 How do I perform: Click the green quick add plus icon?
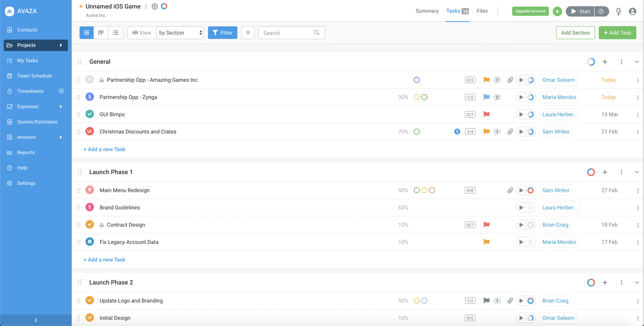[x=557, y=11]
